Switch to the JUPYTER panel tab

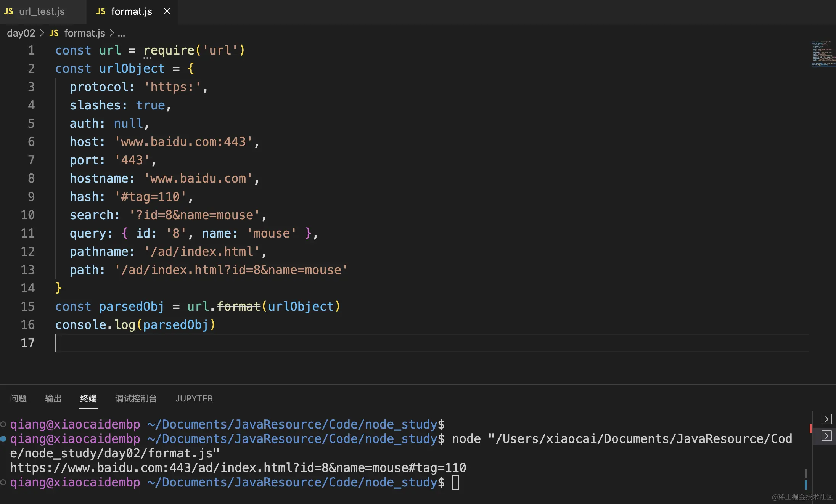(x=194, y=398)
